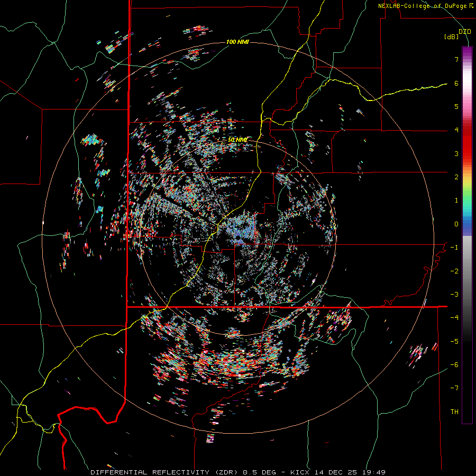The image size is (476, 476).
Task: Click the KICX station identifier
Action: (300, 472)
